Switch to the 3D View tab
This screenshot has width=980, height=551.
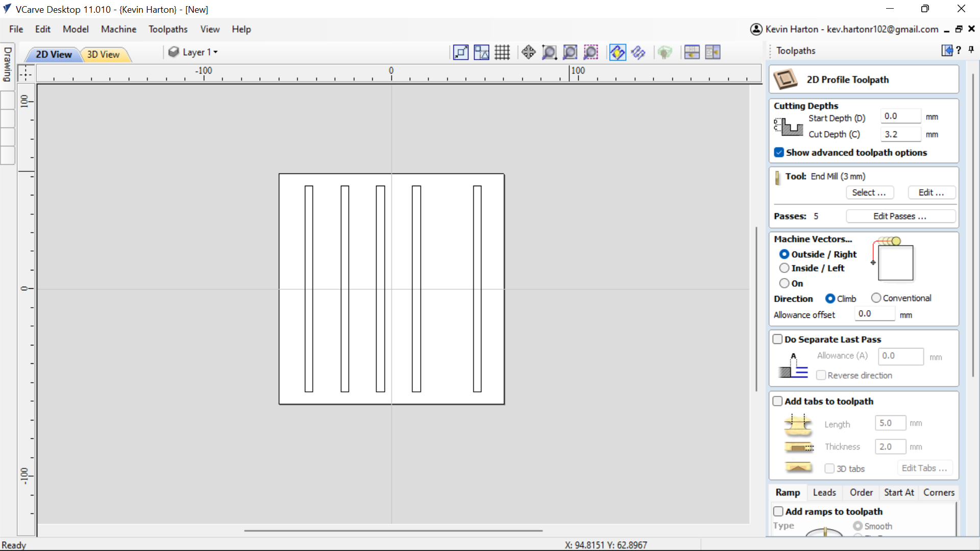[103, 55]
